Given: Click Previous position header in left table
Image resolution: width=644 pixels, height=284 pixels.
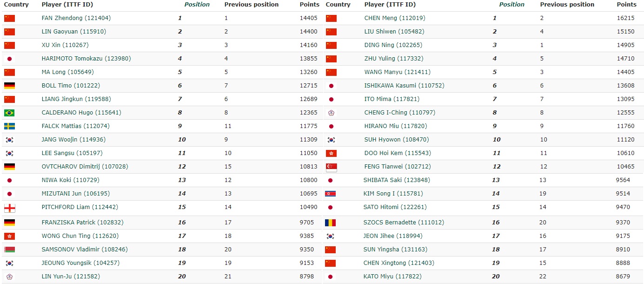Looking at the screenshot, I should [x=251, y=5].
